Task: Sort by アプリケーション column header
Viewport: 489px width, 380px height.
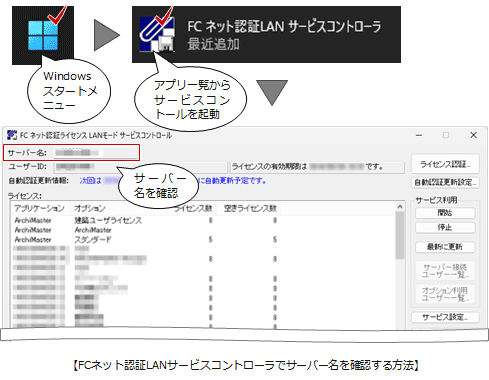Action: (40, 208)
